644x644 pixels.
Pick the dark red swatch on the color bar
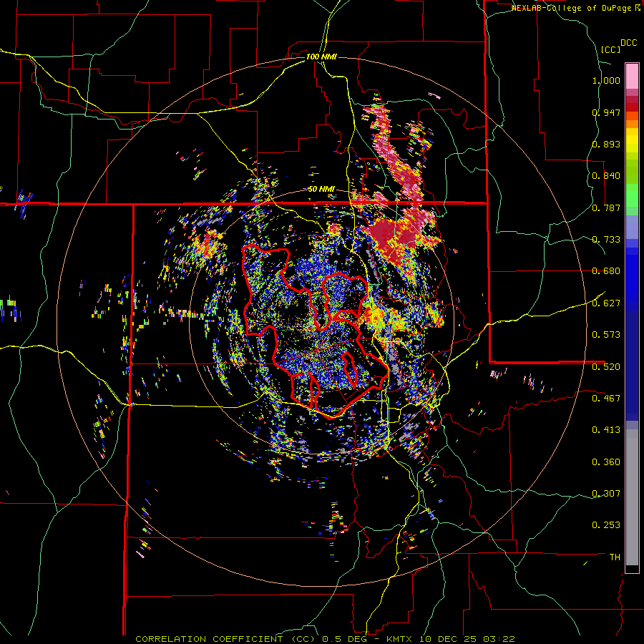(x=632, y=107)
